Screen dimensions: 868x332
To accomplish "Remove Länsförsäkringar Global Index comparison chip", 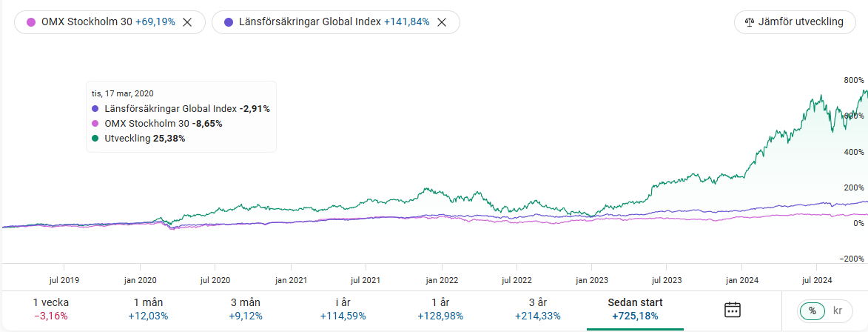I will coord(442,22).
